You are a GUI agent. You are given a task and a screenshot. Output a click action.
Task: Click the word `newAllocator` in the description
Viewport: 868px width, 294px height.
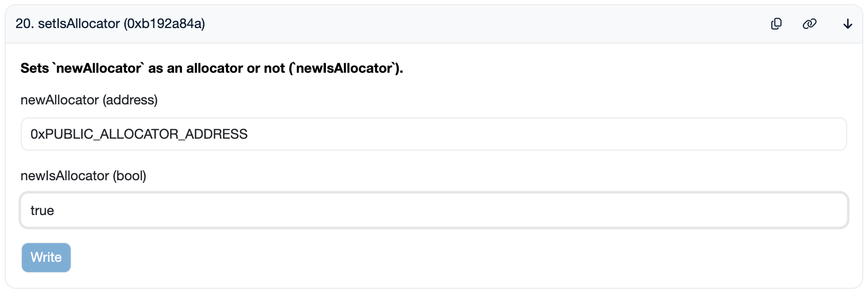coord(99,68)
